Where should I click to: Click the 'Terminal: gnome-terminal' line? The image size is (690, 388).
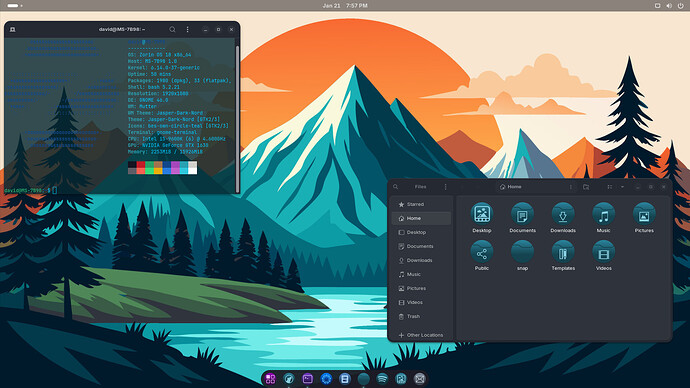coord(162,132)
